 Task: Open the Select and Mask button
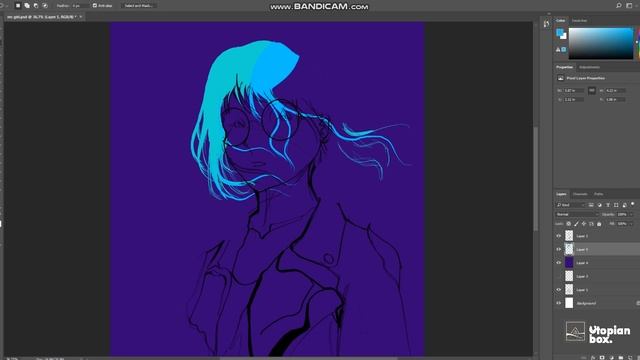(138, 6)
